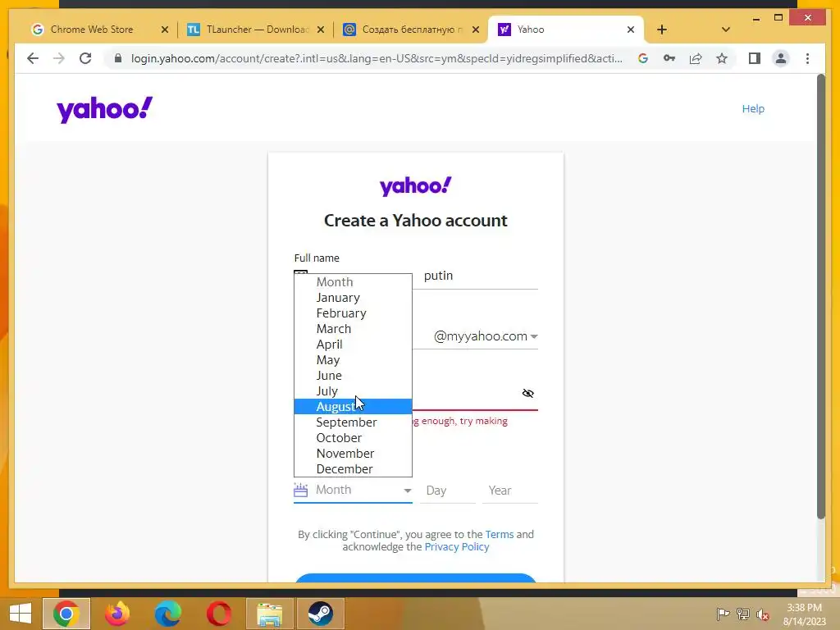
Task: Choose the Month placeholder option
Action: 353,282
